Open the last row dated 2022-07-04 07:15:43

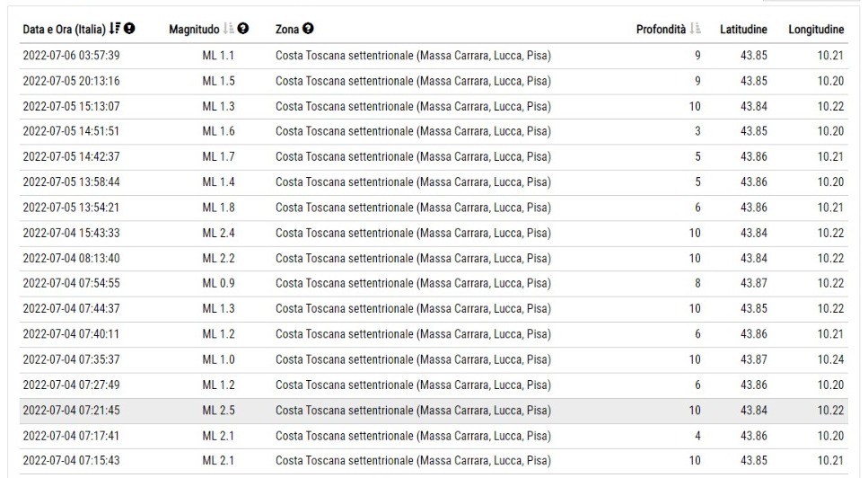tap(434, 461)
